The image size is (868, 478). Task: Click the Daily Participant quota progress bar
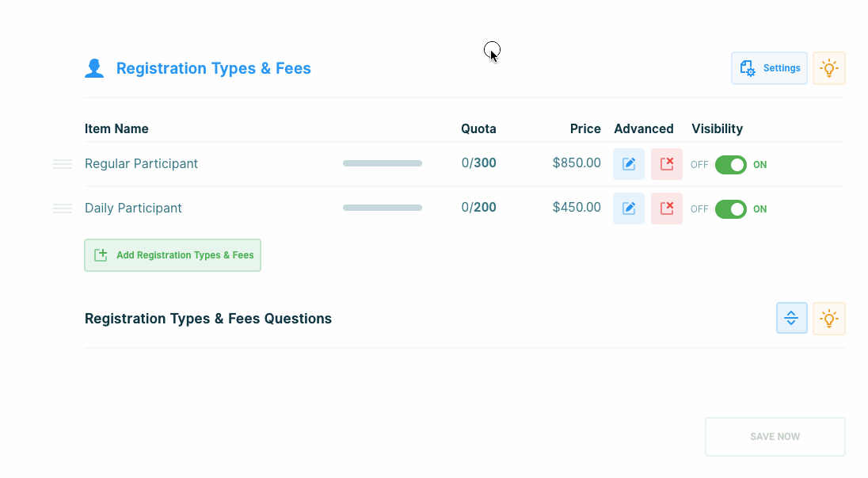pyautogui.click(x=383, y=208)
